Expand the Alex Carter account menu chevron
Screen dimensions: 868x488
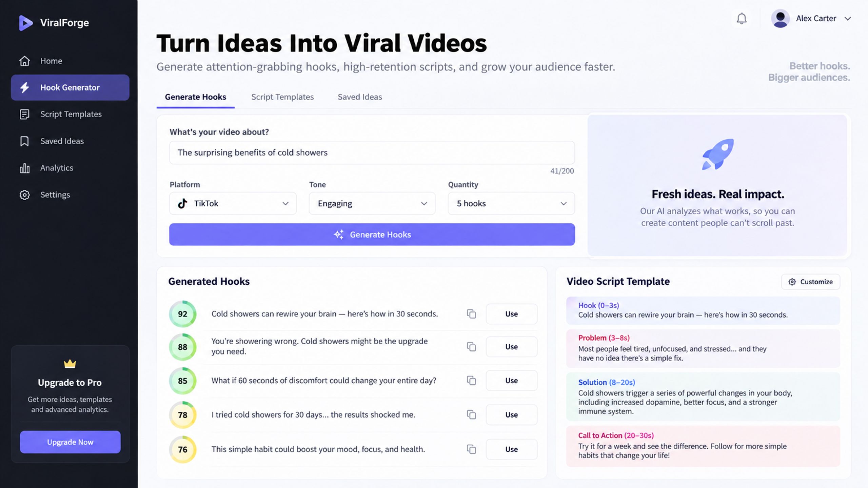coord(848,19)
